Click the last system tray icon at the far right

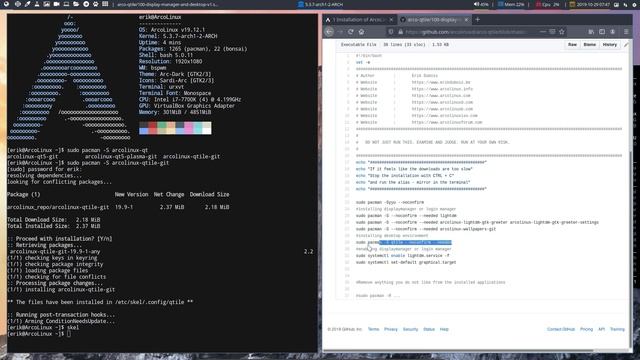634,4
